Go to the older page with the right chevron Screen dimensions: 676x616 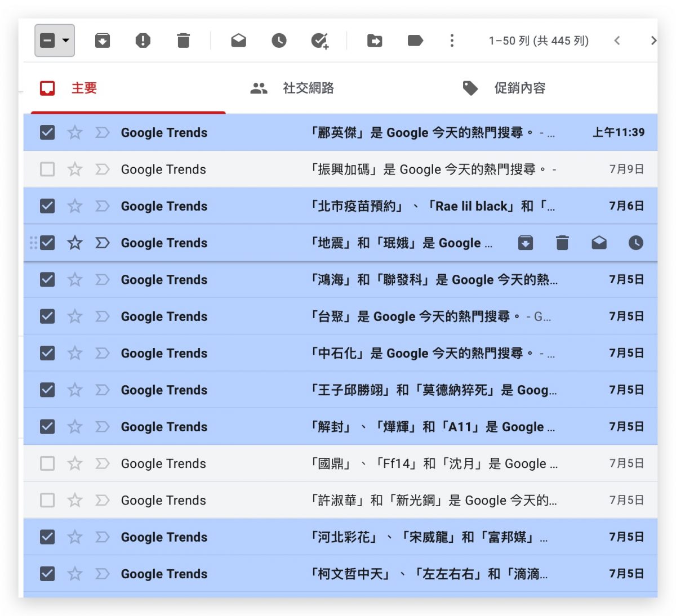(x=653, y=41)
